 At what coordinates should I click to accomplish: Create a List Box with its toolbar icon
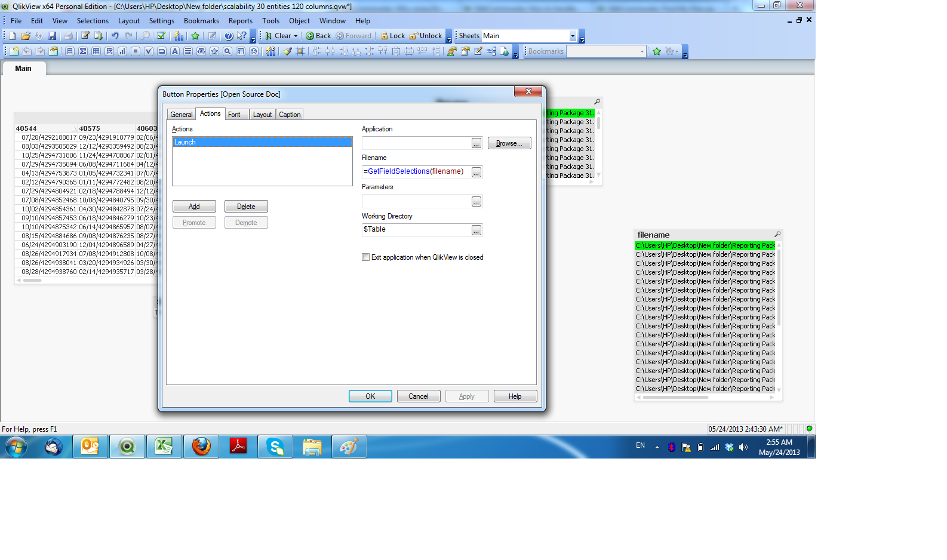coord(70,51)
